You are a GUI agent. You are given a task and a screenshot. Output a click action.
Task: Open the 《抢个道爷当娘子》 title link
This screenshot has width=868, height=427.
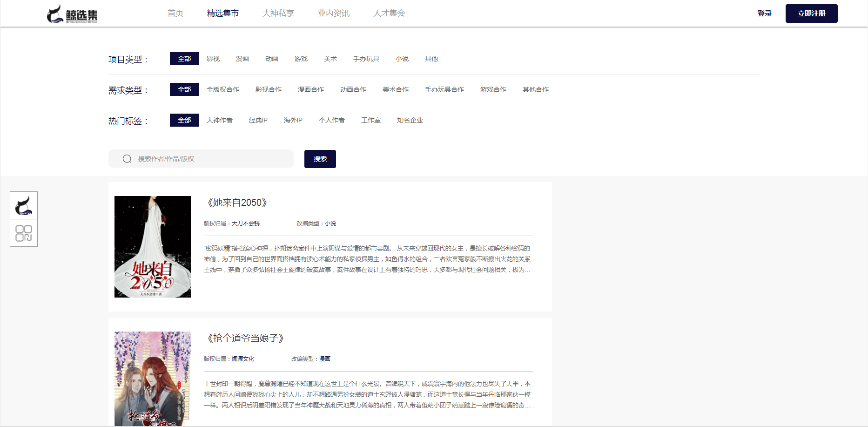tap(245, 338)
